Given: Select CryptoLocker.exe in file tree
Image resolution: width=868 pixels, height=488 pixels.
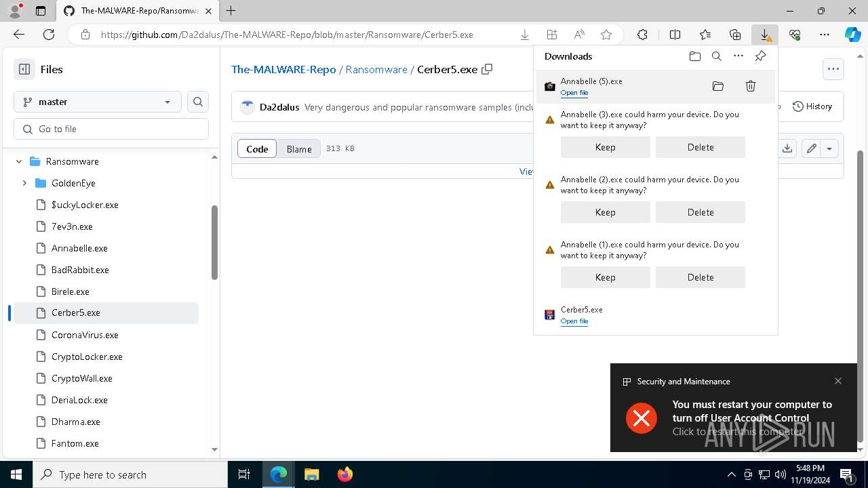Looking at the screenshot, I should point(87,357).
